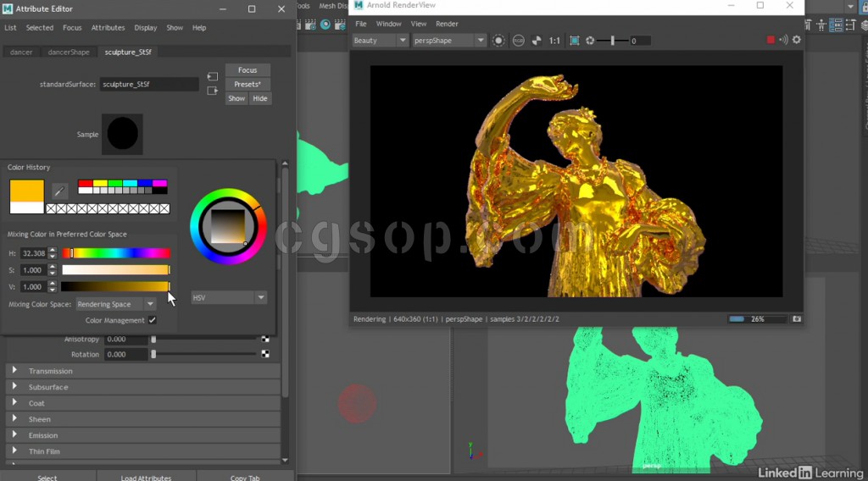Viewport: 868px width, 481px height.
Task: Open the Render menu in RenderView
Action: click(447, 24)
